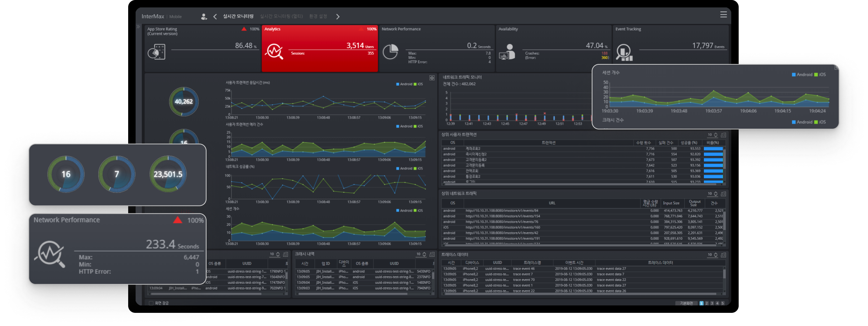Select the trace event 46 row
Image resolution: width=868 pixels, height=326 pixels.
tap(582, 269)
